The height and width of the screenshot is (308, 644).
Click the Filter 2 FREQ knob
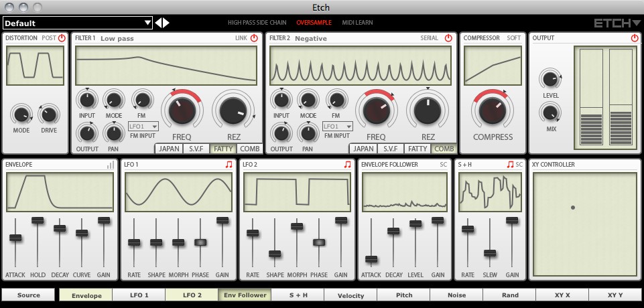376,110
